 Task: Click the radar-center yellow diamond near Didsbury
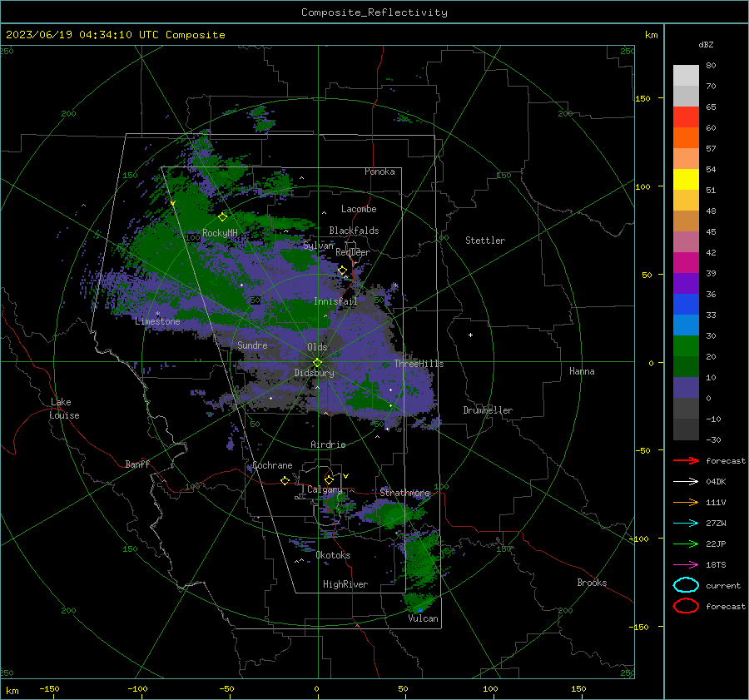[318, 363]
